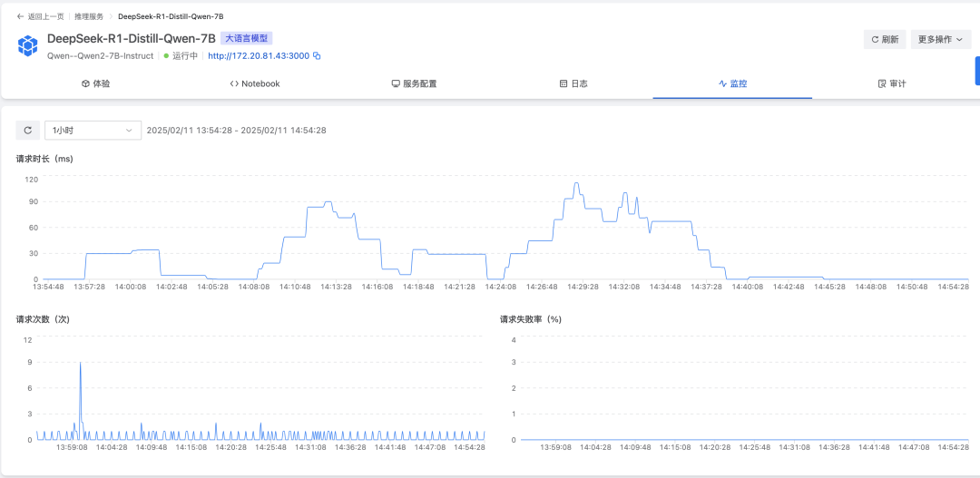The image size is (980, 478).
Task: Click the 14:54:28 label on the latency chart
Action: [953, 287]
